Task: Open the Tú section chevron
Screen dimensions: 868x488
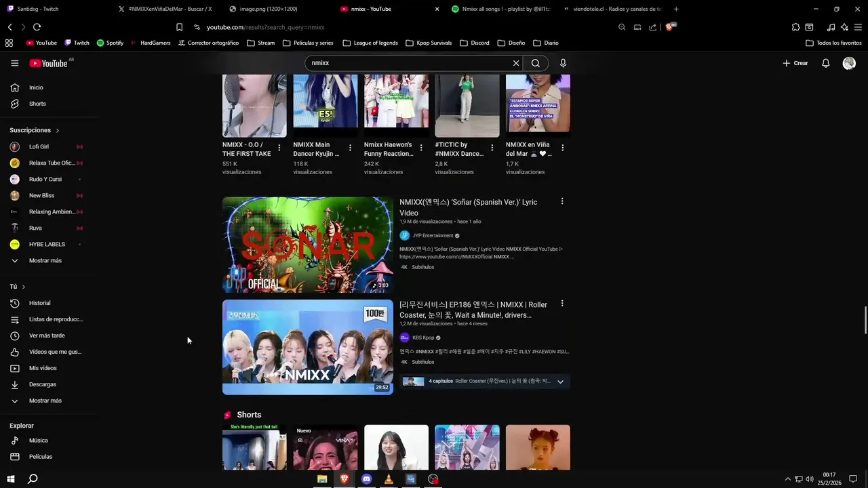Action: pos(24,287)
